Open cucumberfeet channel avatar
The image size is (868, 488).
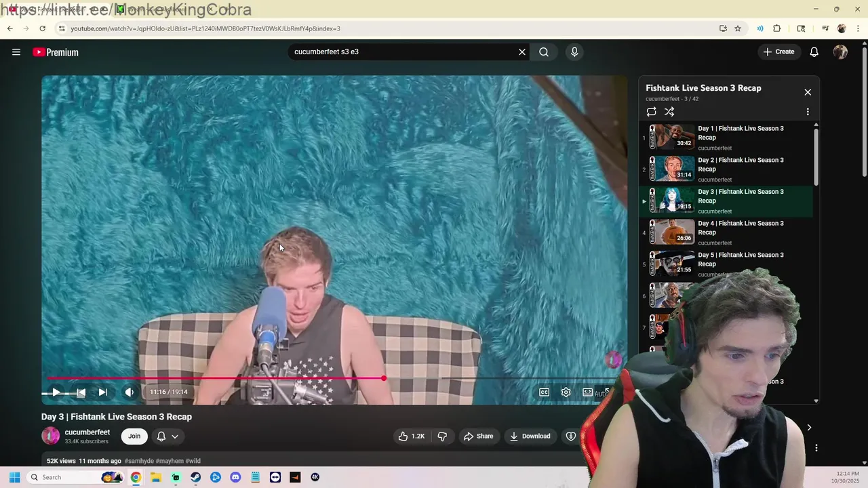50,436
